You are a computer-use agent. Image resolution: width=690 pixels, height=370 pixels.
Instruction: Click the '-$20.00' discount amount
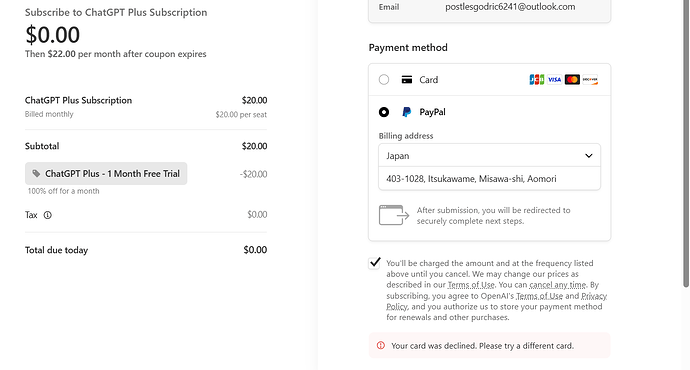pos(253,174)
